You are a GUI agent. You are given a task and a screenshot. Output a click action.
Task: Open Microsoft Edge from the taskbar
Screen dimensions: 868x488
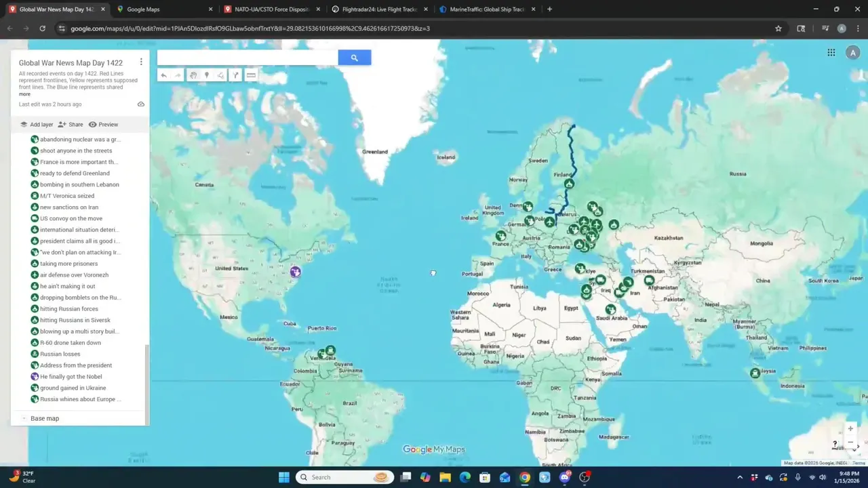[x=465, y=477]
